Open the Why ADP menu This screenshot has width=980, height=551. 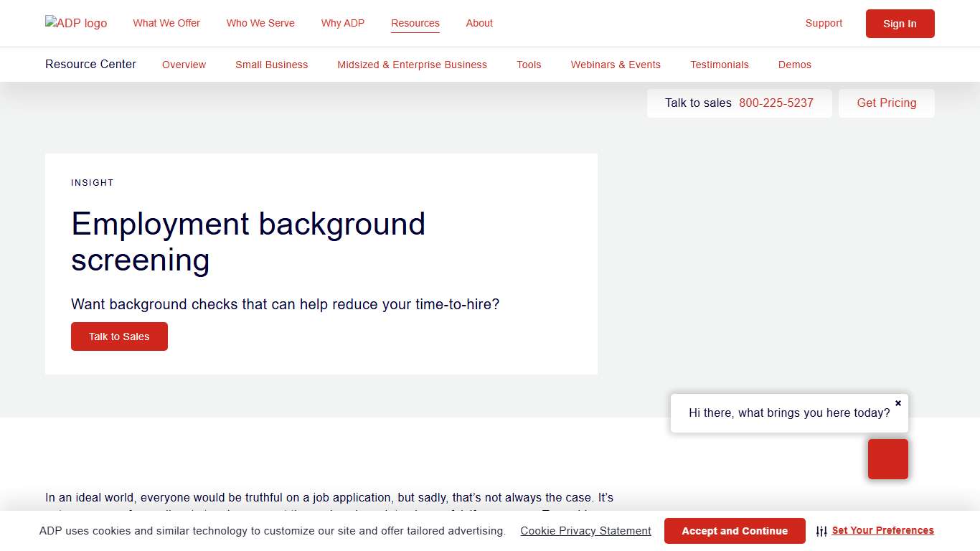(x=343, y=23)
